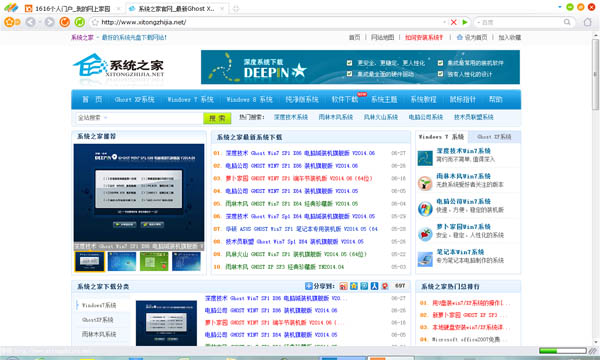600x360 pixels.
Task: Click the last red share icon before 697
Action: pos(385,286)
